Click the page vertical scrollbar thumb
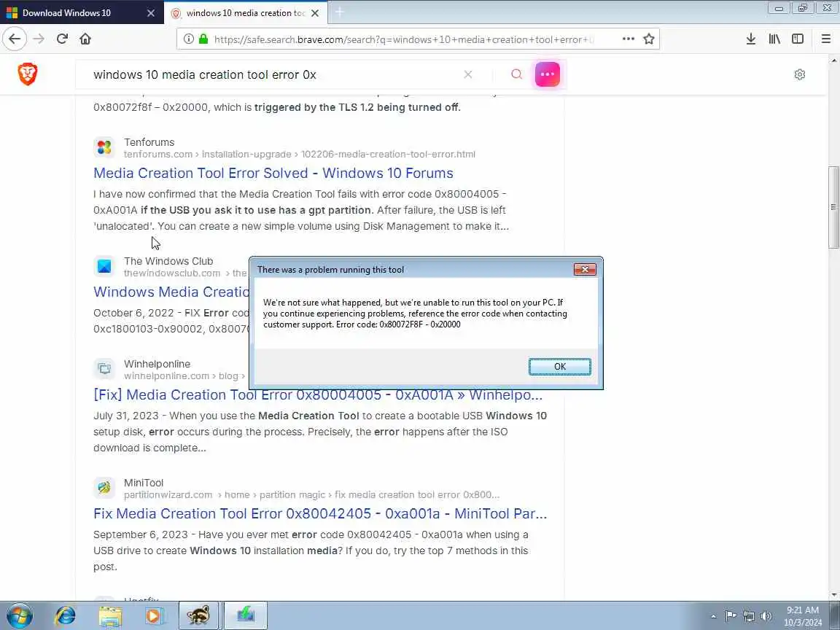This screenshot has width=840, height=630. tap(833, 207)
